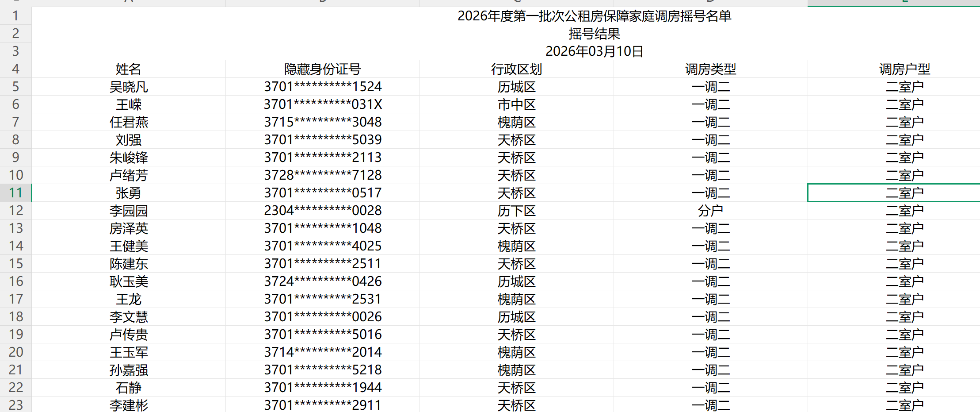Screen dimensions: 980x412
Task: Select the 市中区 district cell
Action: click(x=516, y=104)
